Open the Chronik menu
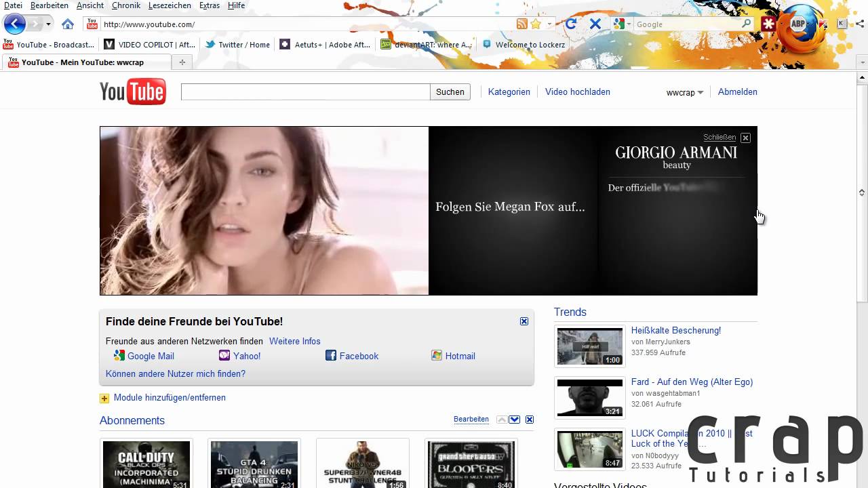Screen dimensions: 868x488 pyautogui.click(x=126, y=5)
